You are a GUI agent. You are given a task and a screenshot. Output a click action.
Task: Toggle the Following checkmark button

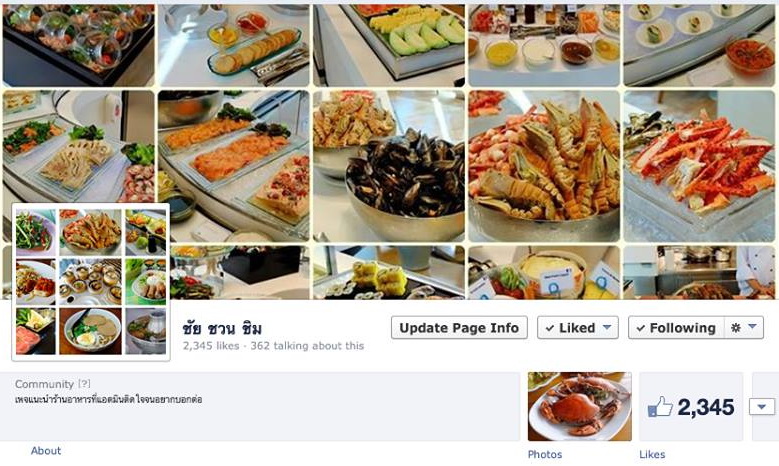pyautogui.click(x=676, y=328)
